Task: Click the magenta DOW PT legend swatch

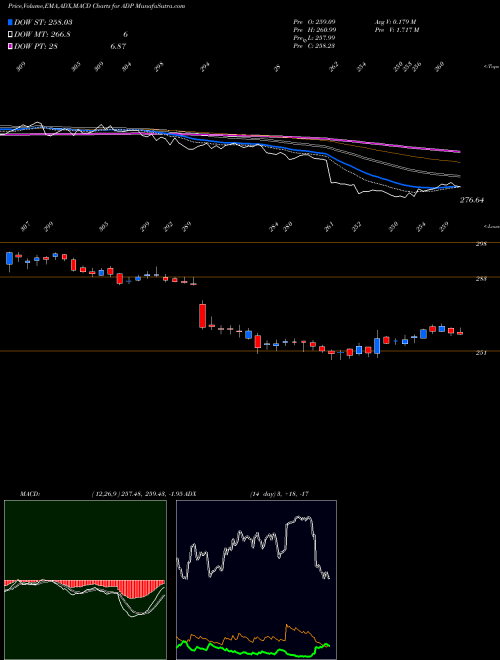Action: (10, 46)
